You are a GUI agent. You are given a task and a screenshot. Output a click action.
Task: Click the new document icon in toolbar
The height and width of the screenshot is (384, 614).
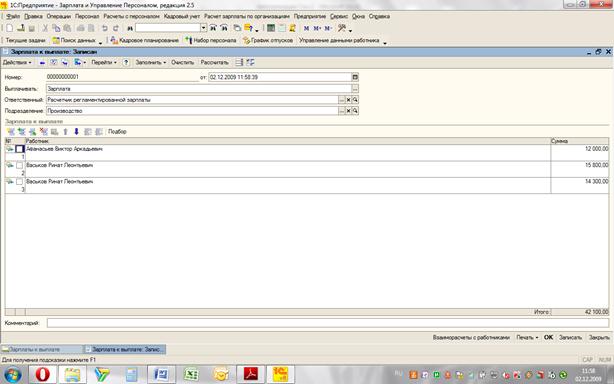9,28
